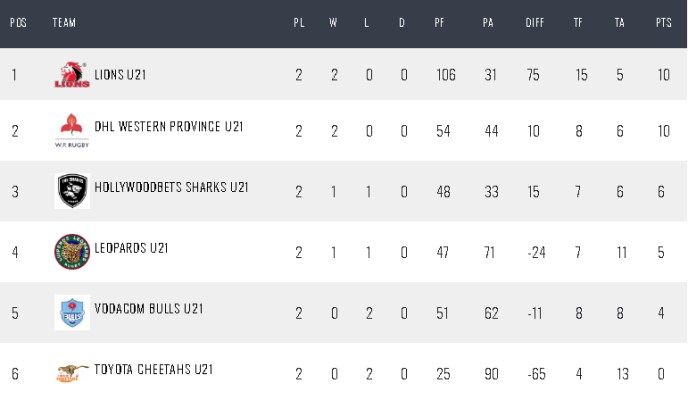Select HOLLYWOODBETS SHARKS U21 team name

[171, 187]
